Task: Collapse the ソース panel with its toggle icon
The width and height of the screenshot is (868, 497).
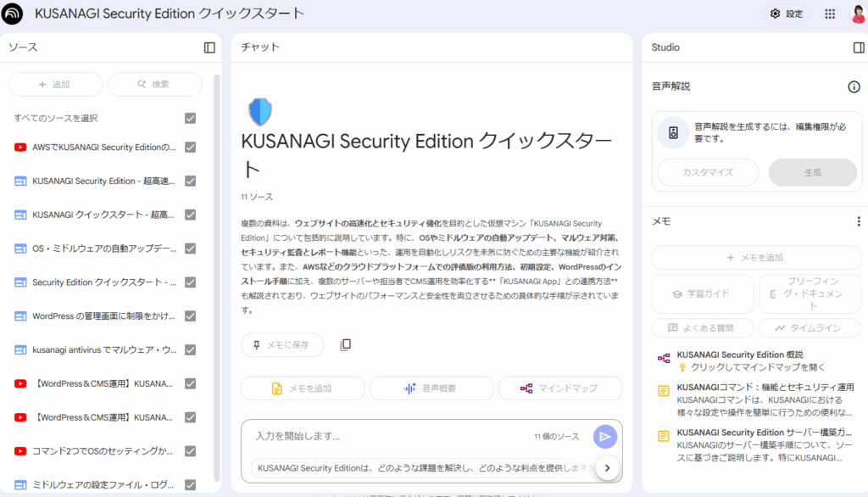Action: pos(209,47)
